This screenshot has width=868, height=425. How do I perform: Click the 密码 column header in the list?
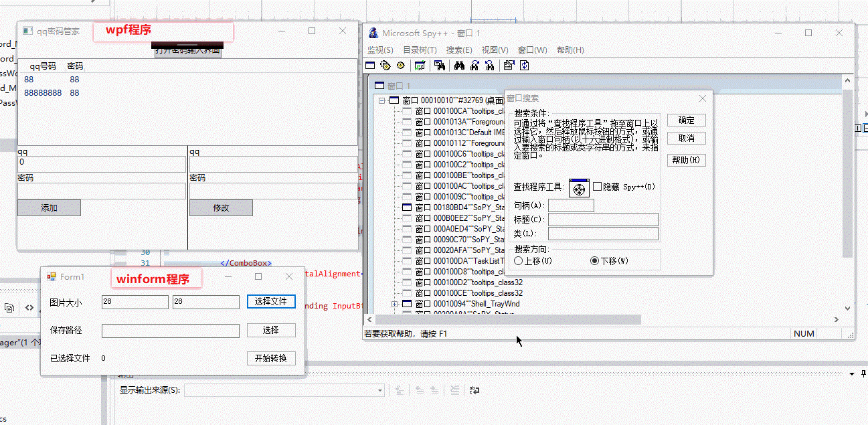75,66
